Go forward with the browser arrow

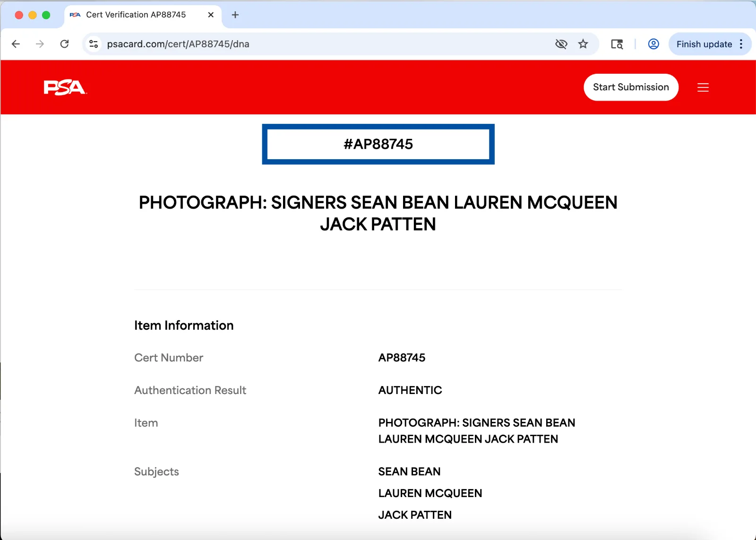click(40, 44)
